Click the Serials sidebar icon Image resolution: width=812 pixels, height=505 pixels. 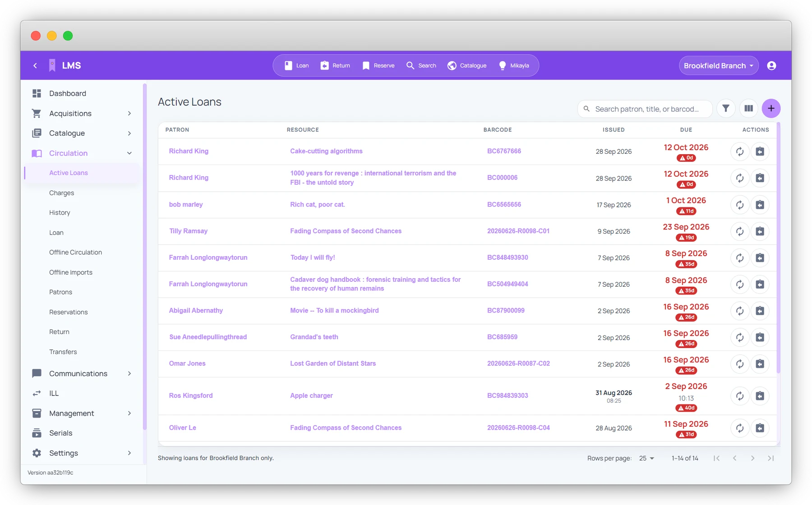[37, 433]
